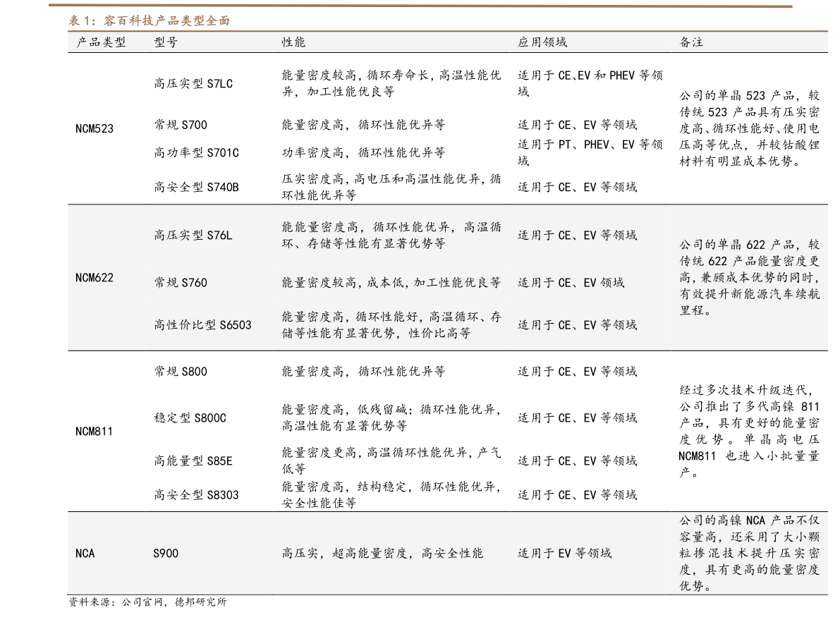Click the table title 容百科技产品类型全面
This screenshot has height=622, width=840.
pyautogui.click(x=149, y=21)
